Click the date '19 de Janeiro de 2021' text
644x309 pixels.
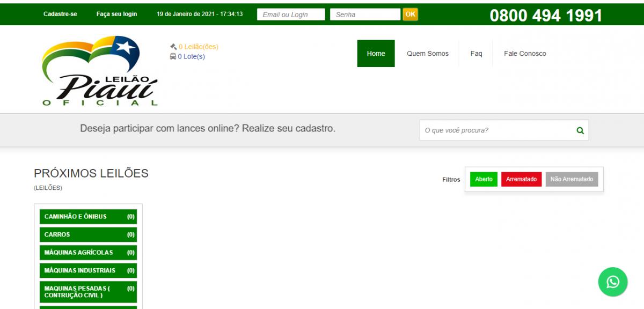click(185, 14)
